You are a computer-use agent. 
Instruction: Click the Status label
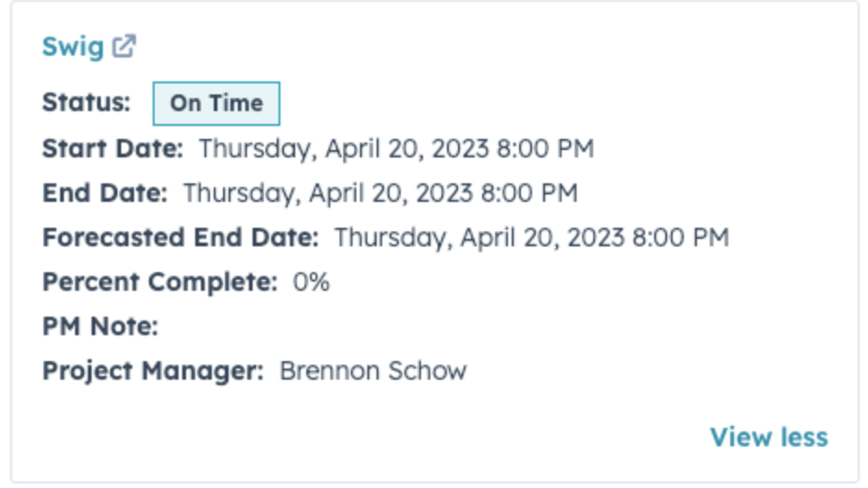point(86,102)
